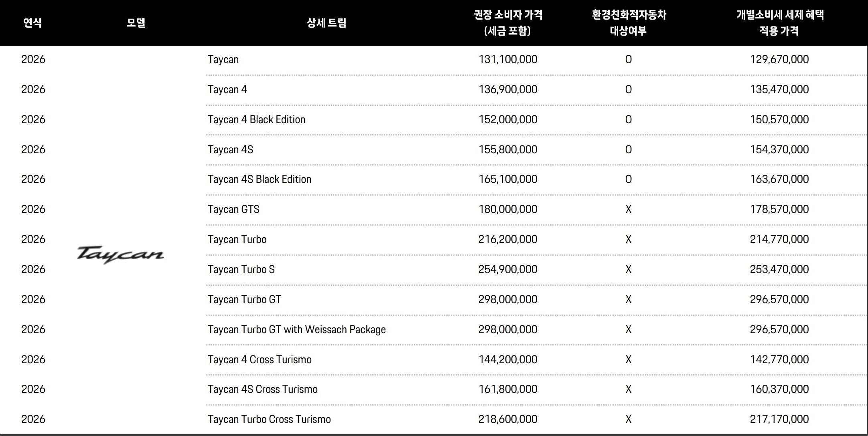
Task: Click the Taycan 4S Black Edition trim
Action: 260,179
